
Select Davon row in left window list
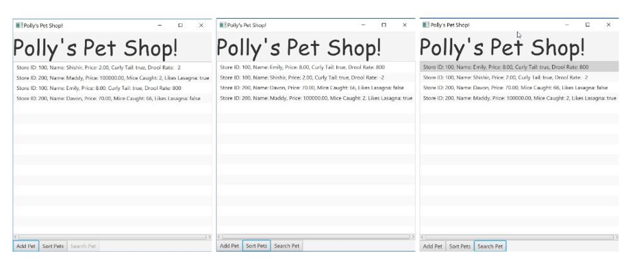point(113,98)
